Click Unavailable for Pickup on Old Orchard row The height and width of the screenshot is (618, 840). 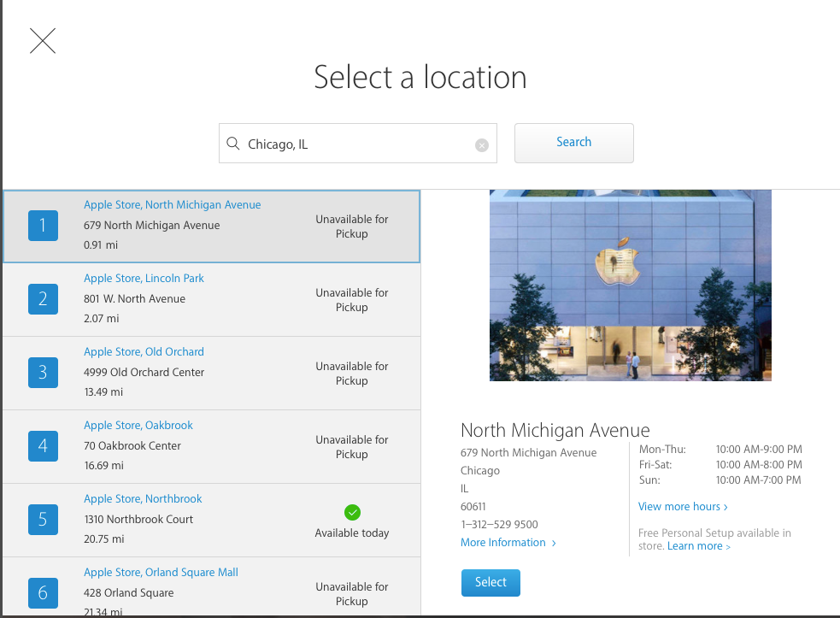tap(352, 373)
